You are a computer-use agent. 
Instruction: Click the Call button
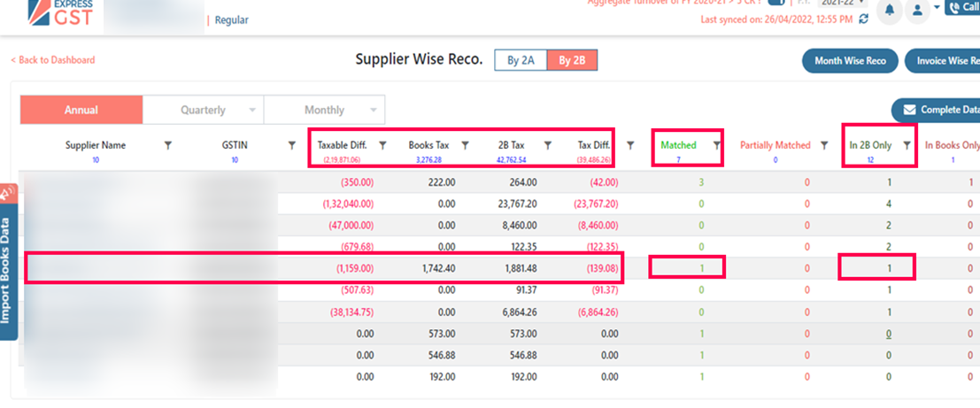tap(962, 7)
